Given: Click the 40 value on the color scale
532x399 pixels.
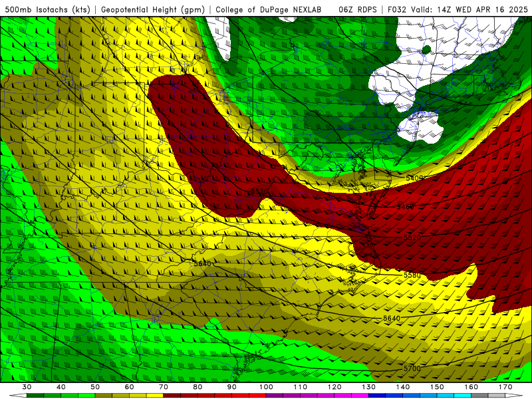Looking at the screenshot, I should (x=61, y=387).
